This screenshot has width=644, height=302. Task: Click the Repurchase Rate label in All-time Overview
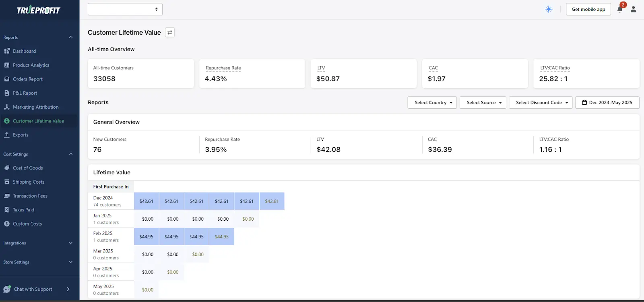pyautogui.click(x=223, y=68)
